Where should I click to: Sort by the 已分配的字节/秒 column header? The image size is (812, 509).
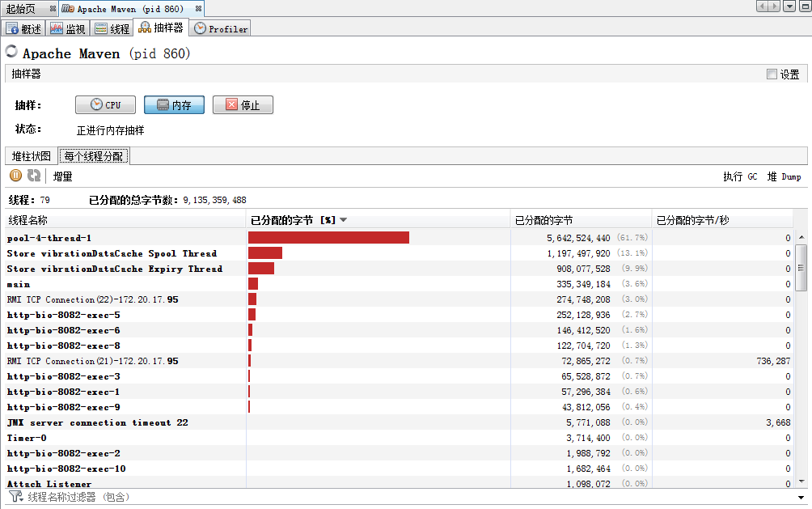[x=722, y=220]
